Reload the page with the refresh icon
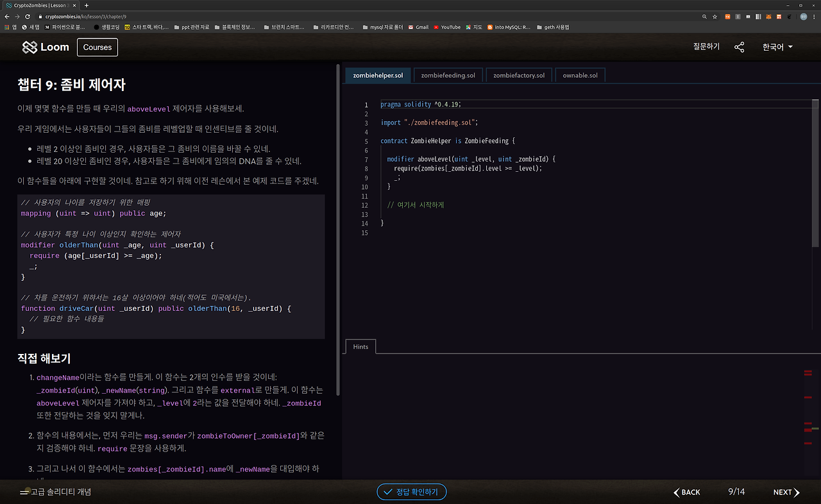Viewport: 821px width, 504px height. click(28, 17)
